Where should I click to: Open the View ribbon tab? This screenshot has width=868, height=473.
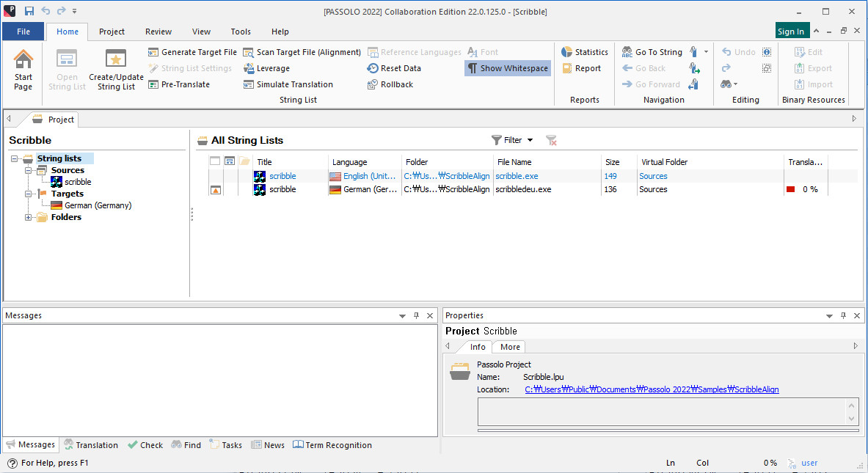click(x=201, y=32)
